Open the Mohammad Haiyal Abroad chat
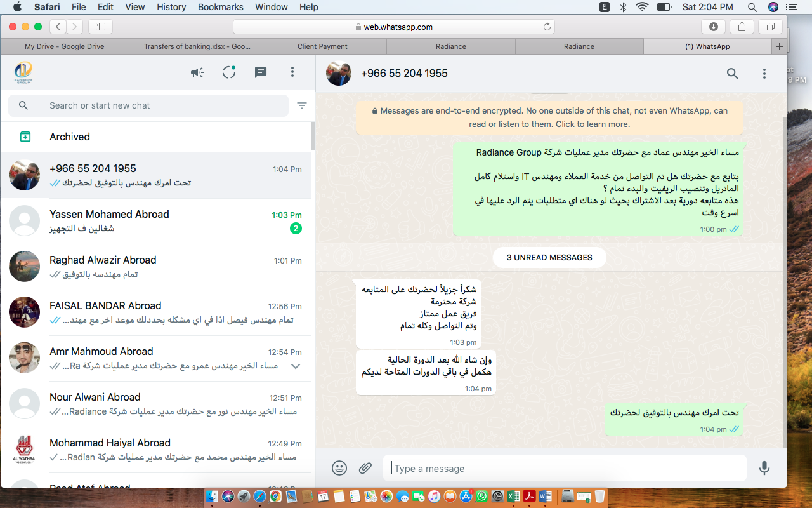The image size is (812, 508). 155,450
